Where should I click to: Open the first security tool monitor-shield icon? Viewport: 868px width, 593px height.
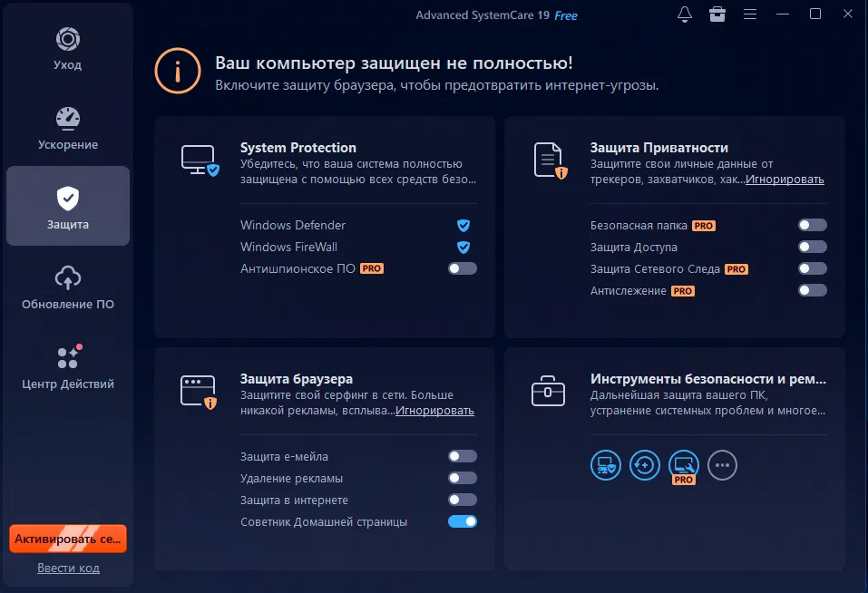(x=605, y=465)
